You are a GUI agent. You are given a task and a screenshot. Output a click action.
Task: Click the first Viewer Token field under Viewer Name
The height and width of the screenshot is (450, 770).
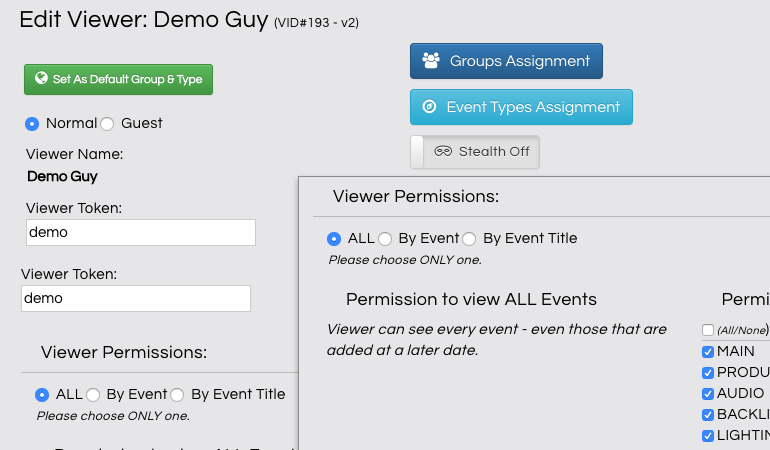pos(140,232)
